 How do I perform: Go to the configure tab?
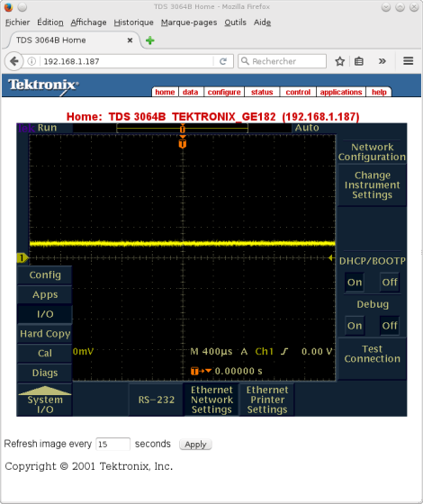pyautogui.click(x=224, y=92)
